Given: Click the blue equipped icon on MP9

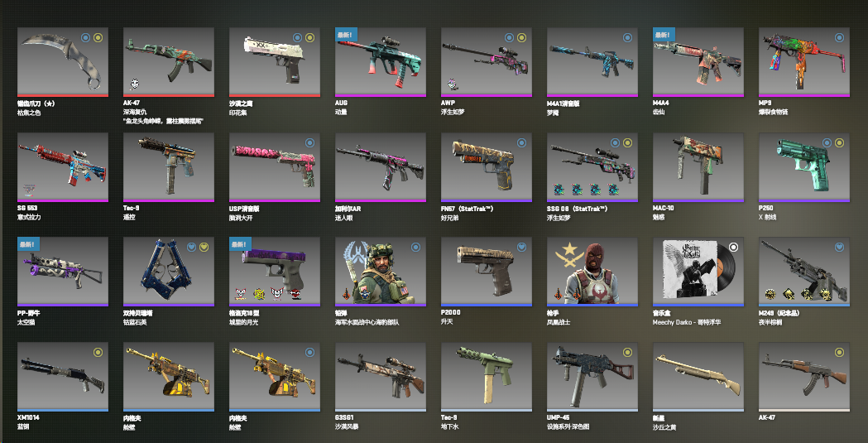Looking at the screenshot, I should (839, 37).
